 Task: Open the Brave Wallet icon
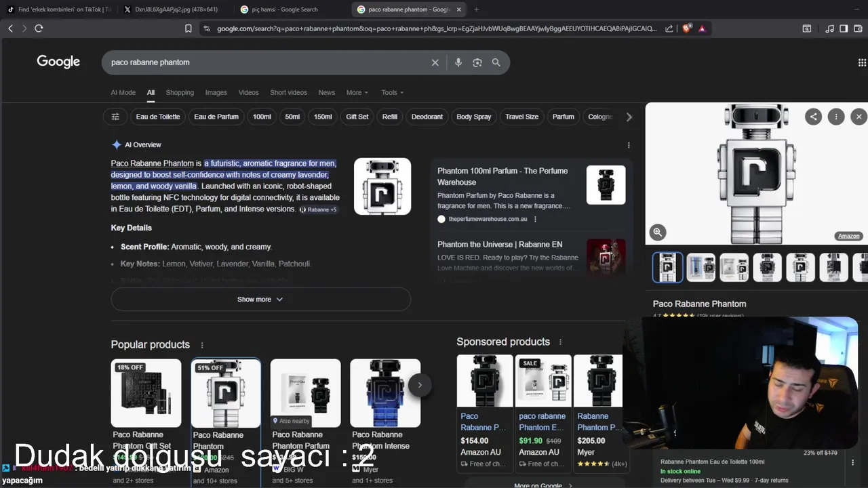click(x=858, y=28)
